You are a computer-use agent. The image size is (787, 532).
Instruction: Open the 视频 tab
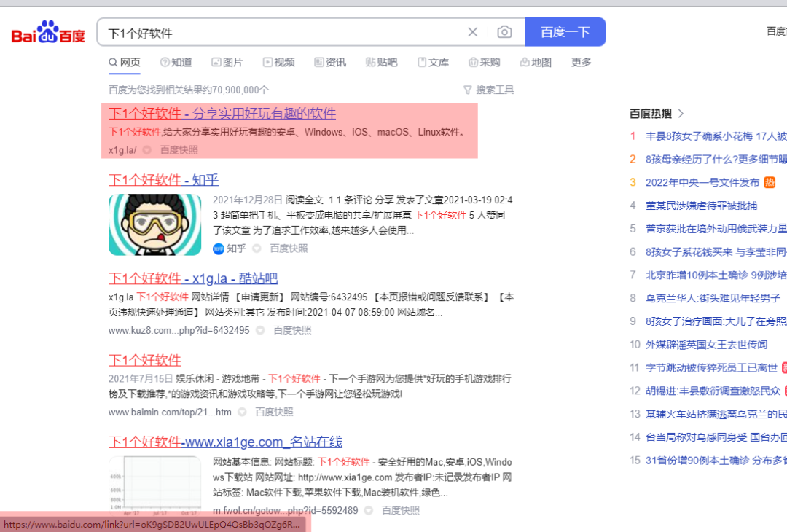279,62
